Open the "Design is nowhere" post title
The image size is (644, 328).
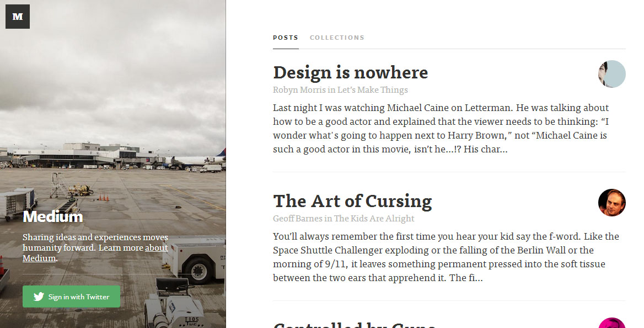tap(350, 72)
